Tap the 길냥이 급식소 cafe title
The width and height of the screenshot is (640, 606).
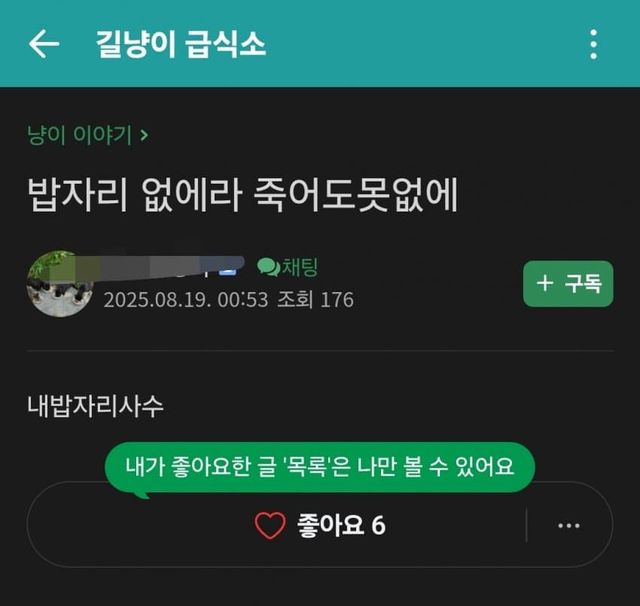coord(181,44)
